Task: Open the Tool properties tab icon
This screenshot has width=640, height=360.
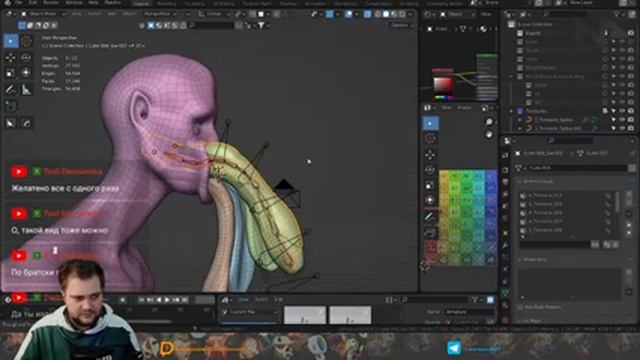Action: pyautogui.click(x=506, y=156)
